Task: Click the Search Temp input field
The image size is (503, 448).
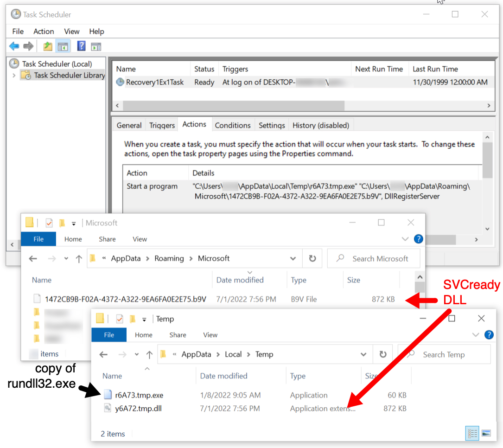Action: coord(444,354)
